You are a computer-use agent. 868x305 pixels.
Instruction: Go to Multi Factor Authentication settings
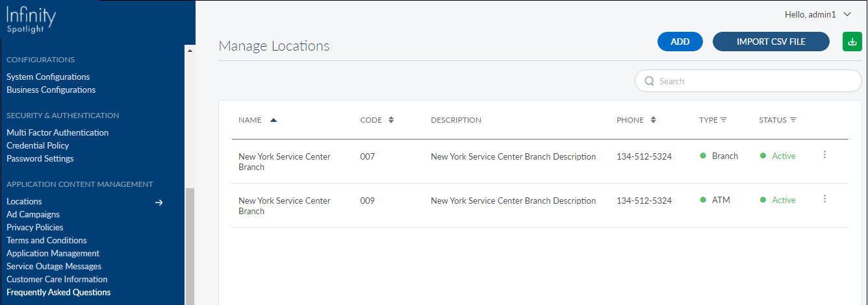point(58,132)
